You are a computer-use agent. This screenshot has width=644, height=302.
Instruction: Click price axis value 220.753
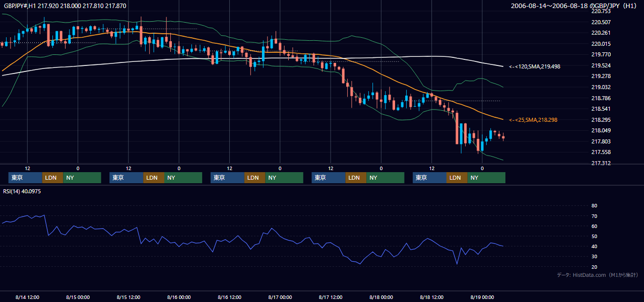[601, 11]
